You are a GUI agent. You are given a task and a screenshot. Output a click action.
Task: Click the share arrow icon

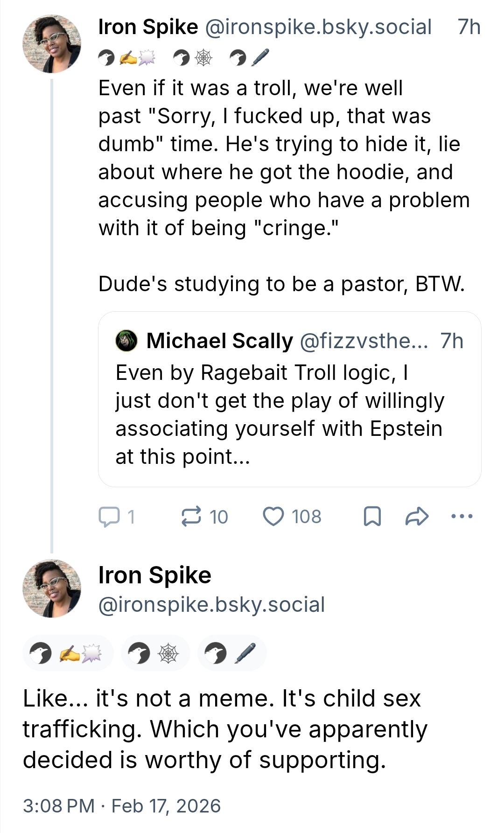pos(417,517)
